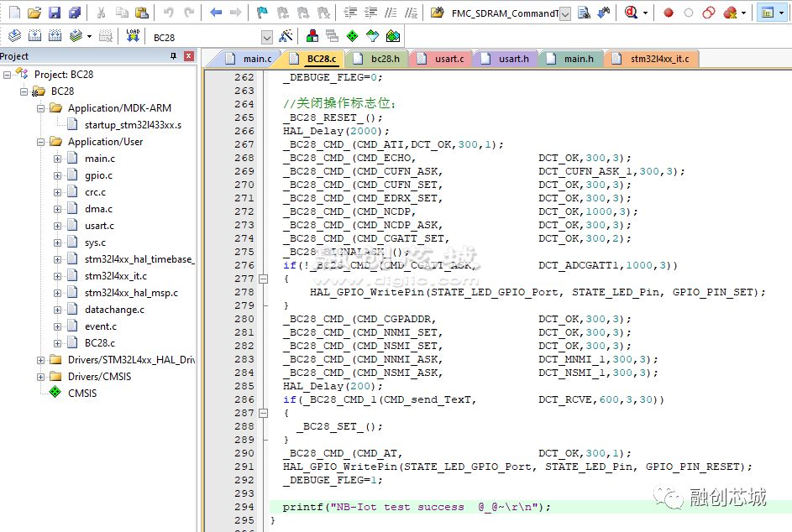Expand the Drivers/STM32L4xx_HAL_Driver folder
The height and width of the screenshot is (532, 792).
(x=40, y=360)
